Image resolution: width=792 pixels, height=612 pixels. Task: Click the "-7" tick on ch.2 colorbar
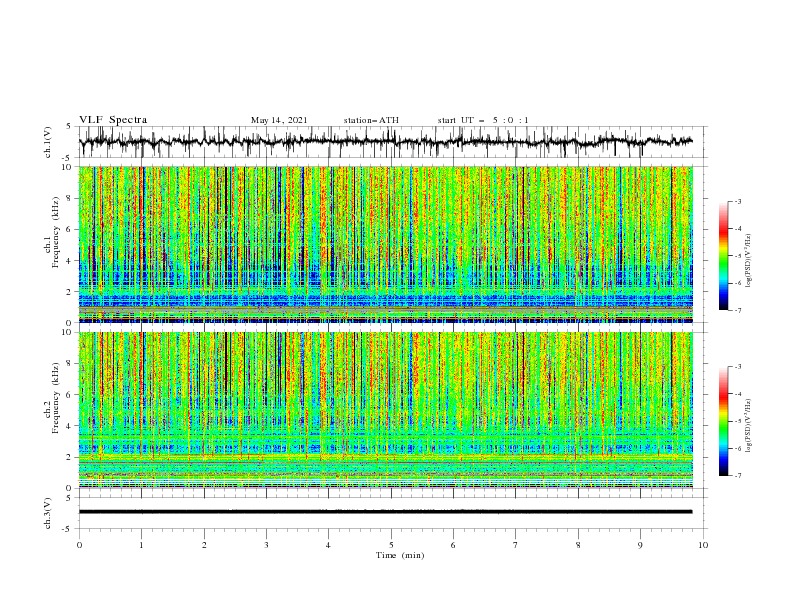(737, 476)
